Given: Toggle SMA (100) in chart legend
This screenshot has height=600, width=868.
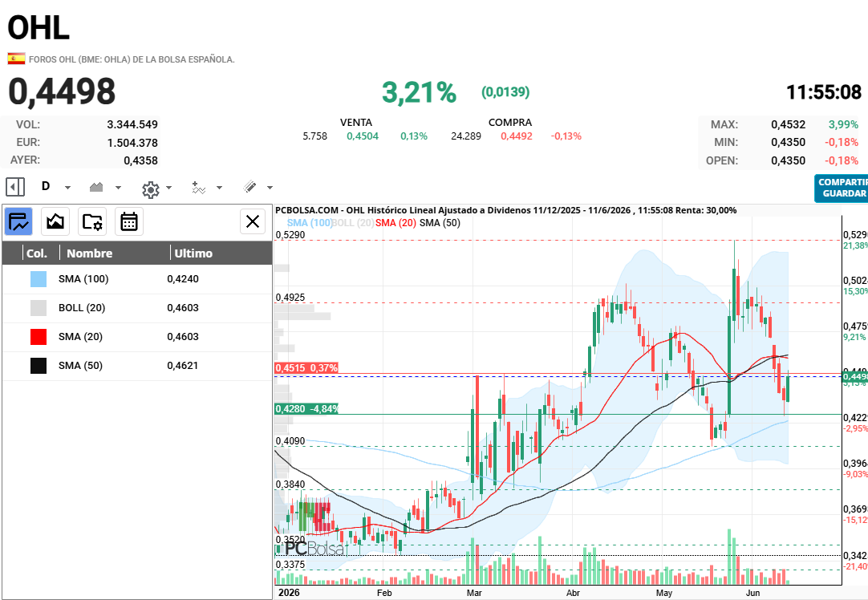Looking at the screenshot, I should point(310,222).
